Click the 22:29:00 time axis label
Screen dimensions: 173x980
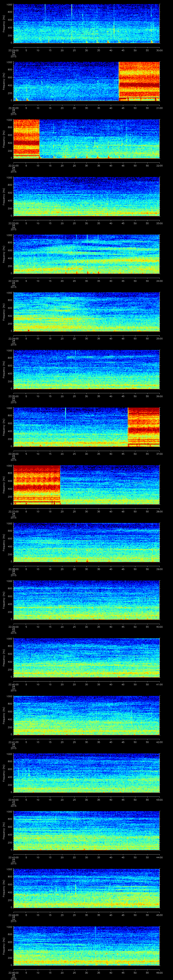point(13,50)
